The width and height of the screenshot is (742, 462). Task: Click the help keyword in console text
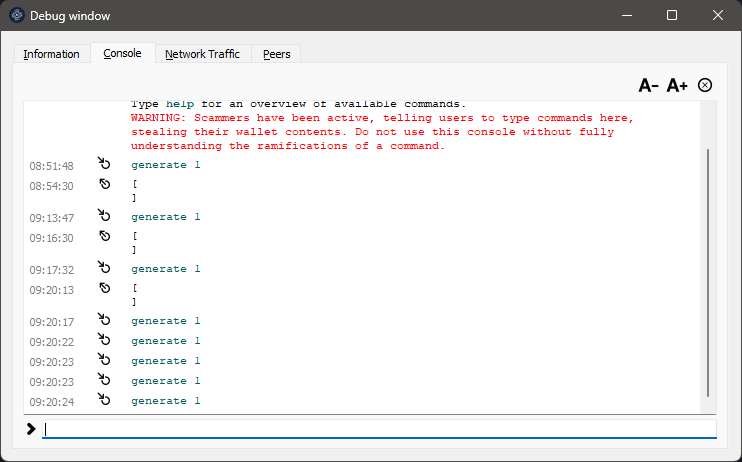(x=178, y=104)
